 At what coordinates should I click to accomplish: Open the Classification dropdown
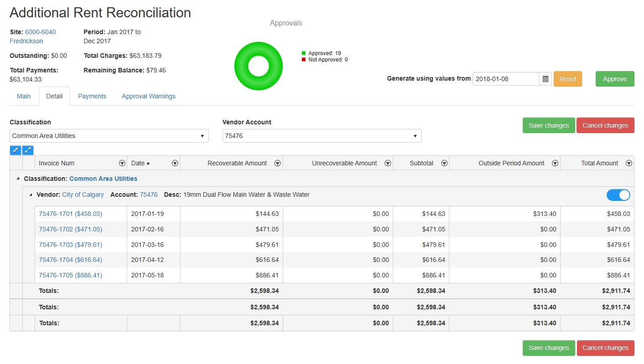point(109,136)
